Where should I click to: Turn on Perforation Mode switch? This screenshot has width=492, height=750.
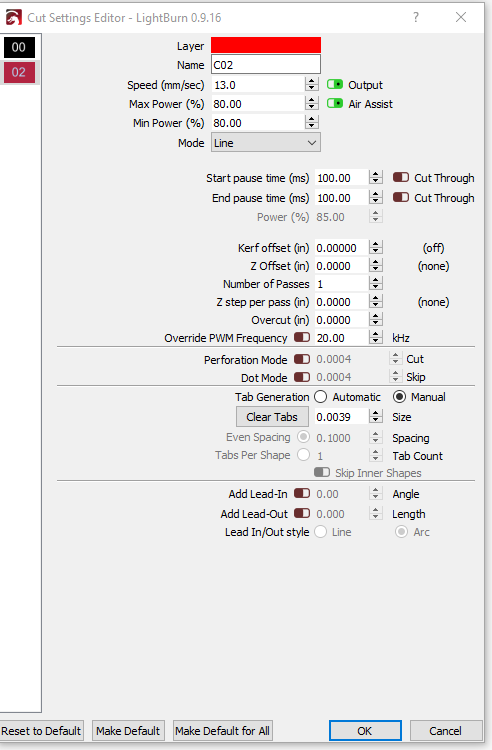coord(302,359)
